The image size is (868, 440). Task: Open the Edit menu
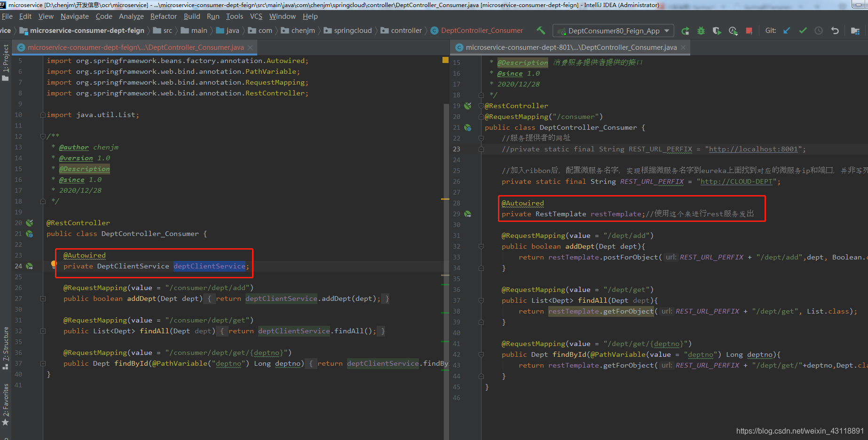coord(25,16)
